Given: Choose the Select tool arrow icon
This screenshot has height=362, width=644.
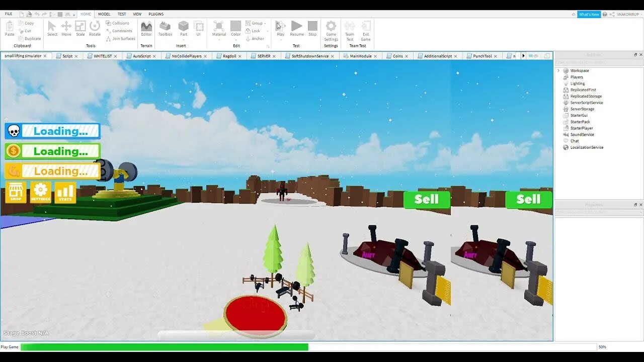Looking at the screenshot, I should pyautogui.click(x=52, y=26).
